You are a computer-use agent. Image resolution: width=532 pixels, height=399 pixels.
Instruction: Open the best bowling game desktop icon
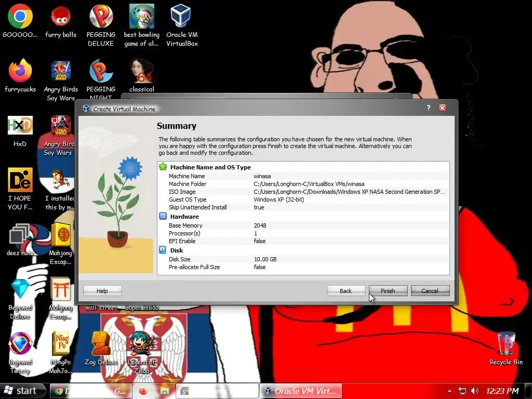click(141, 25)
